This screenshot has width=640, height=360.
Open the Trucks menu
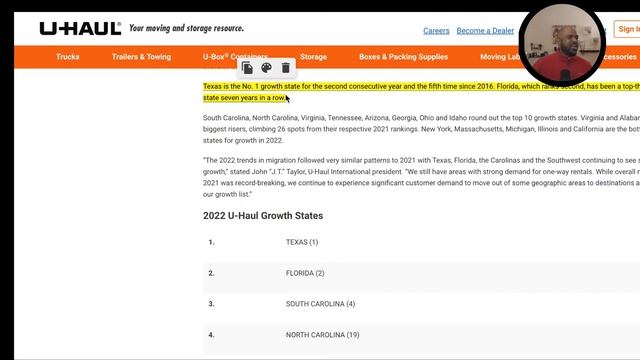pyautogui.click(x=68, y=57)
